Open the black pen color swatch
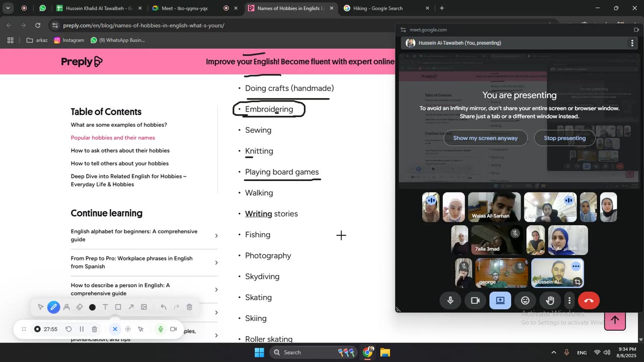The image size is (644, 362). [92, 307]
